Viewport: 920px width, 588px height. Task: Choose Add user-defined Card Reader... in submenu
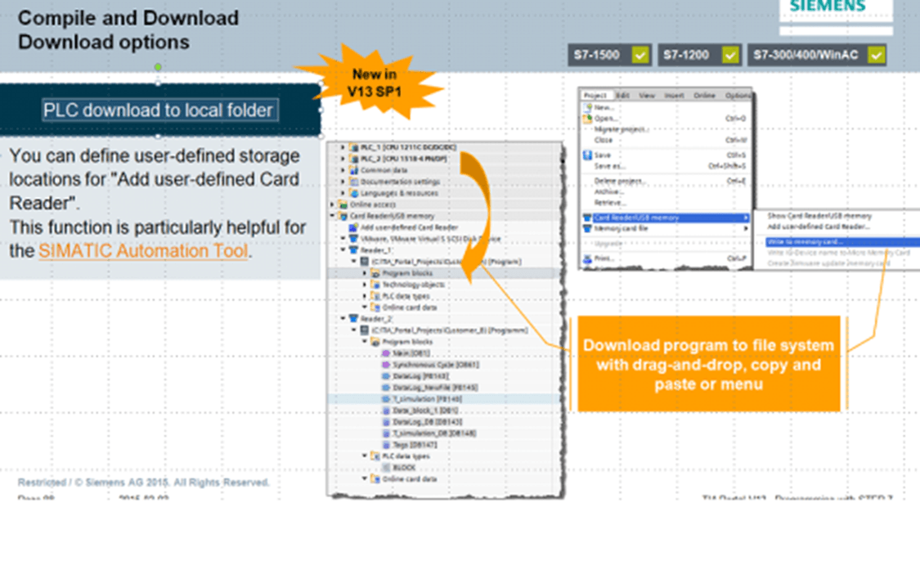tap(819, 227)
